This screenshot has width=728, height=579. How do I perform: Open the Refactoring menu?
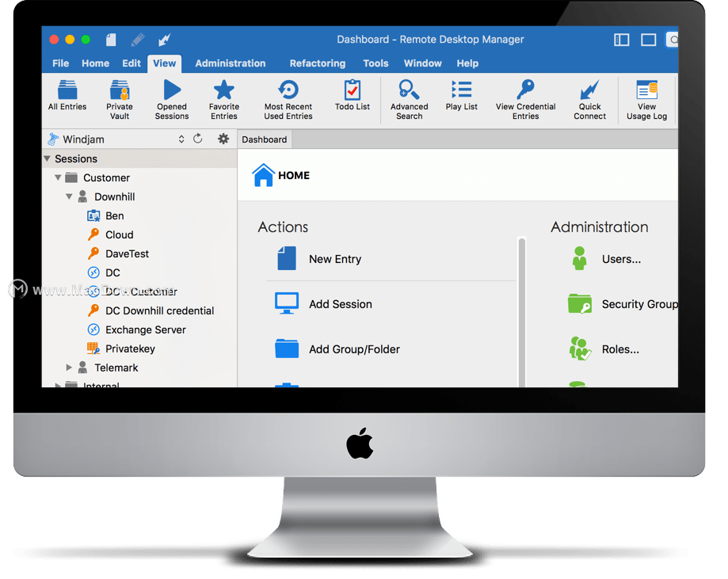point(317,63)
